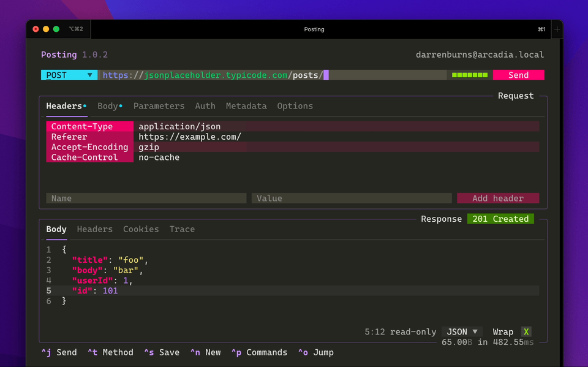This screenshot has width=588, height=367.
Task: Select the Accept-Encoding header row
Action: tap(293, 147)
